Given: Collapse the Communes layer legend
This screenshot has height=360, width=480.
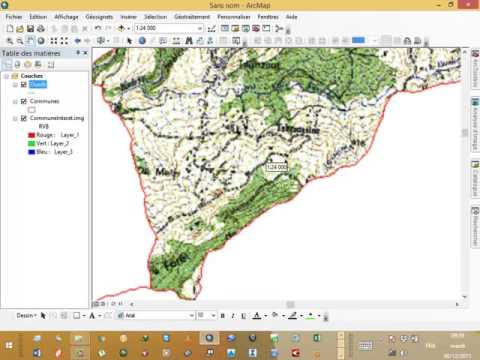Looking at the screenshot, I should pyautogui.click(x=15, y=101).
